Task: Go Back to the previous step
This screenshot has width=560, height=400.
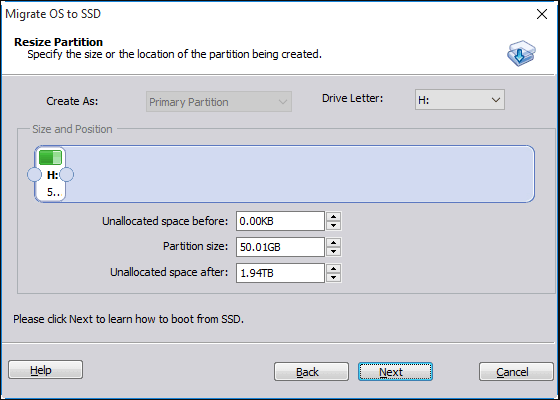Action: 311,372
